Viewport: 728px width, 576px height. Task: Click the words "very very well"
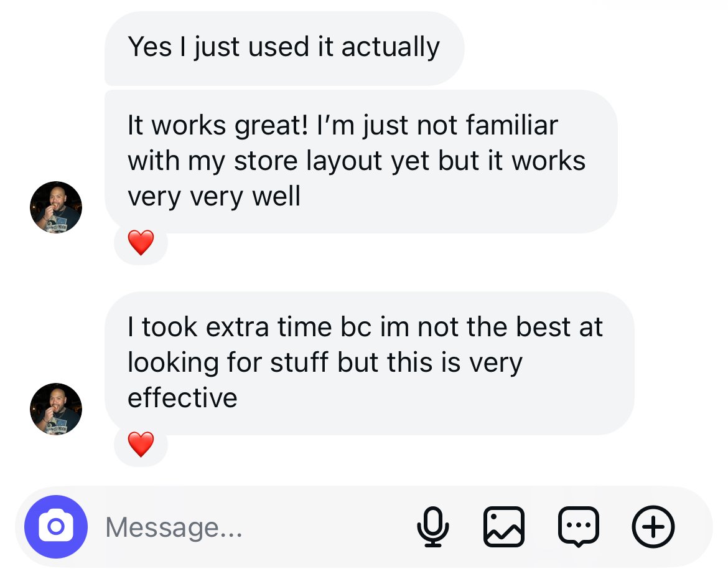point(214,197)
